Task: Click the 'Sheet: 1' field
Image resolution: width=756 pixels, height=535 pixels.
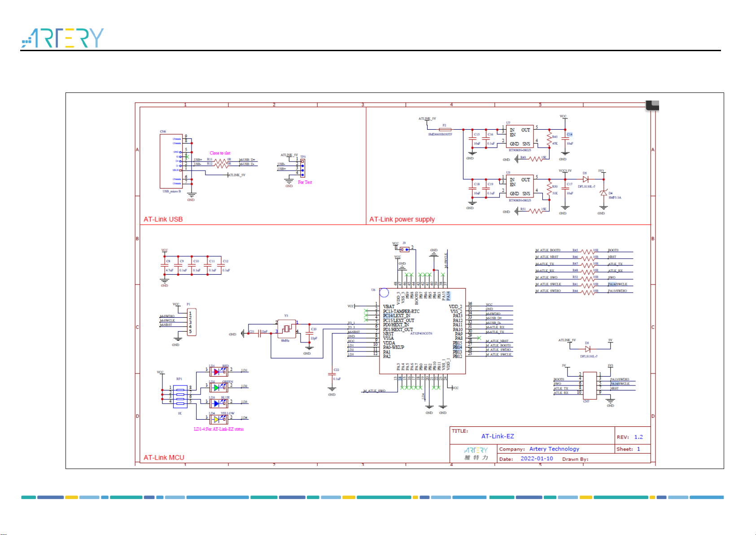Action: click(x=628, y=449)
